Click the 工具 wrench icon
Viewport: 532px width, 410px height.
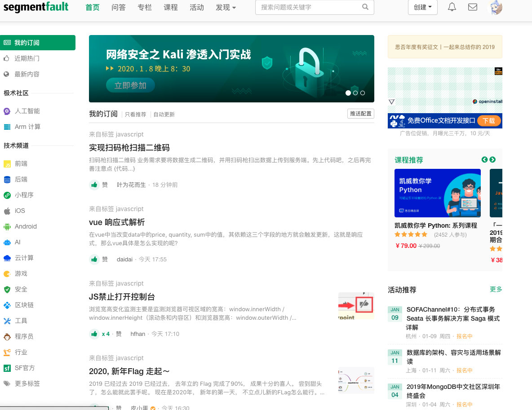(7, 321)
